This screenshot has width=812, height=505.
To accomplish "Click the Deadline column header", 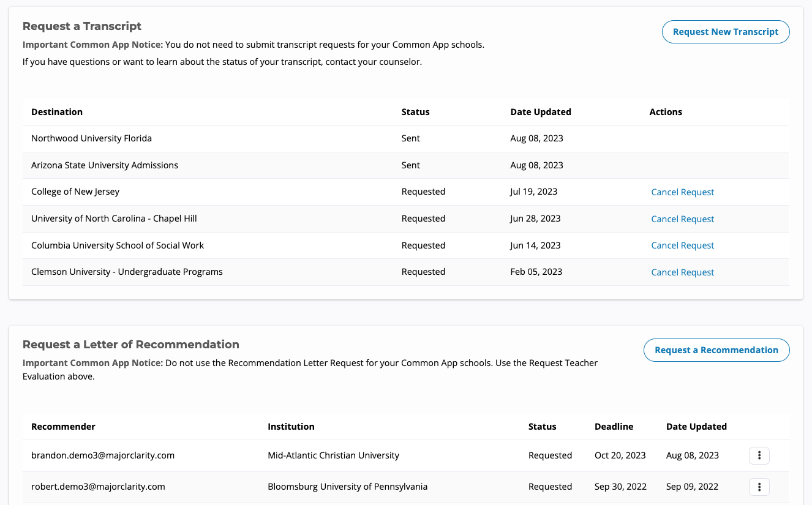I will [614, 427].
